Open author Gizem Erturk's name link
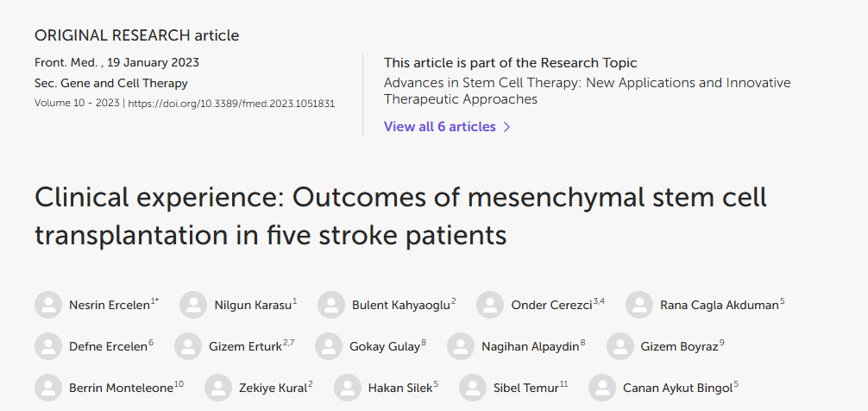The width and height of the screenshot is (868, 411). coord(246,346)
